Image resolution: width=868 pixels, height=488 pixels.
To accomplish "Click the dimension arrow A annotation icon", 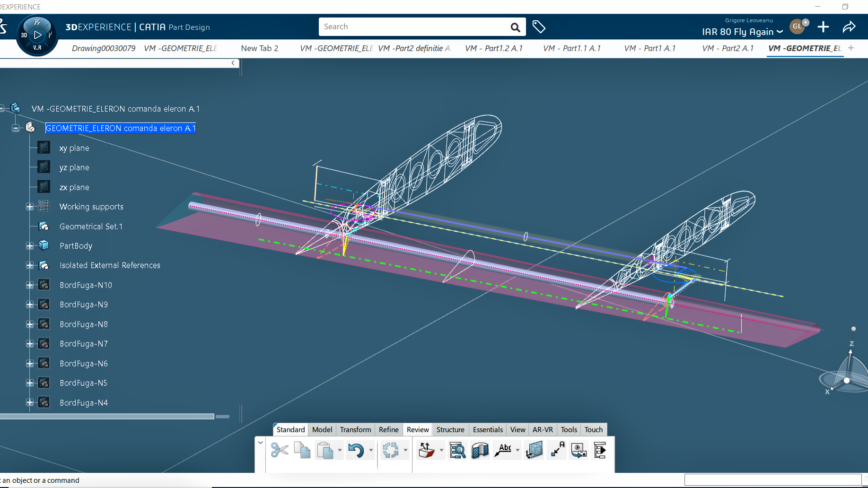I will (x=558, y=450).
